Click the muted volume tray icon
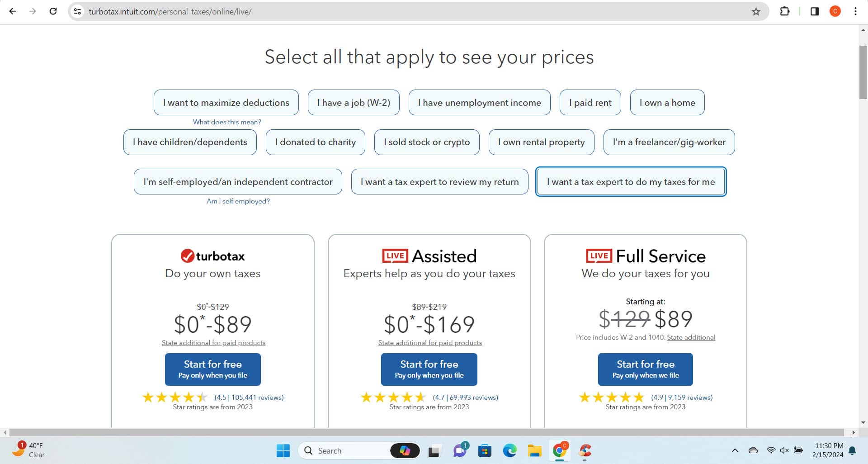This screenshot has width=868, height=464. [784, 450]
